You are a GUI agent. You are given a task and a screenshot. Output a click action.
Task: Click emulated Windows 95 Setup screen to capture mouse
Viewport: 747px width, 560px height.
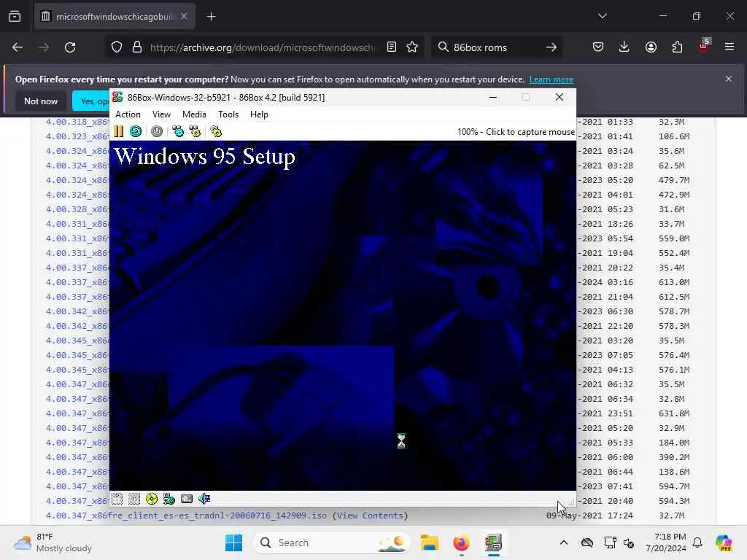click(343, 315)
